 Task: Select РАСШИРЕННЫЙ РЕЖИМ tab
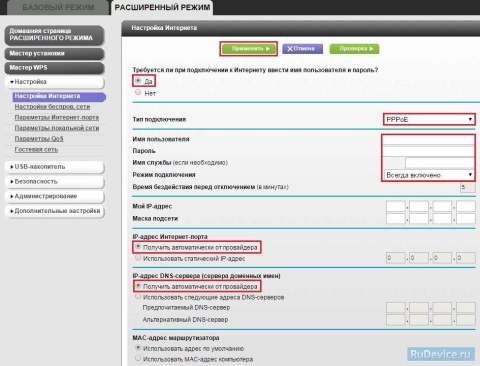(x=162, y=7)
